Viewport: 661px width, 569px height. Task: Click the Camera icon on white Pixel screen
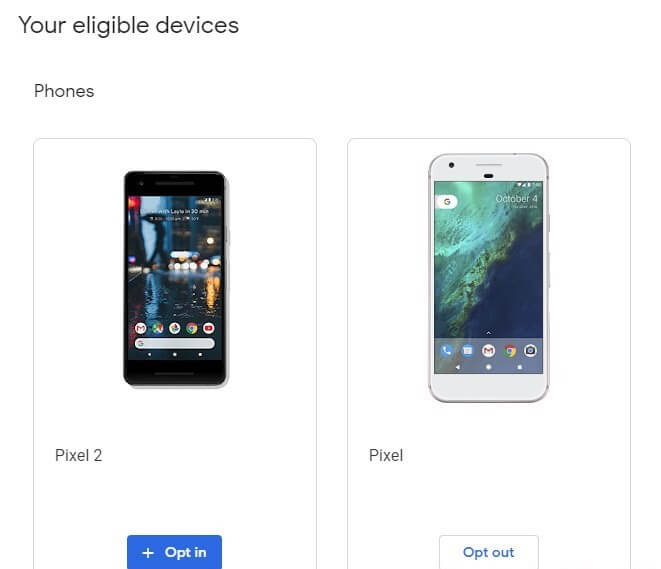tap(530, 350)
